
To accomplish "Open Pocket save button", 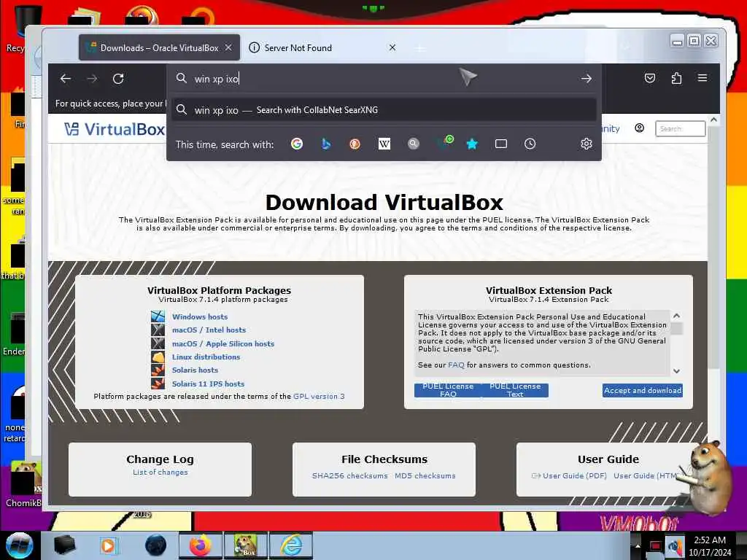I will pos(650,78).
